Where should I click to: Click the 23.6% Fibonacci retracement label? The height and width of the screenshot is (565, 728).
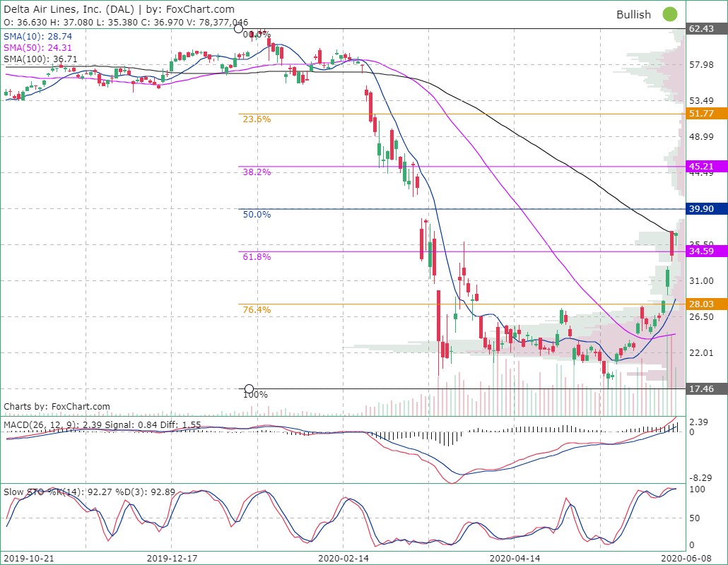257,119
